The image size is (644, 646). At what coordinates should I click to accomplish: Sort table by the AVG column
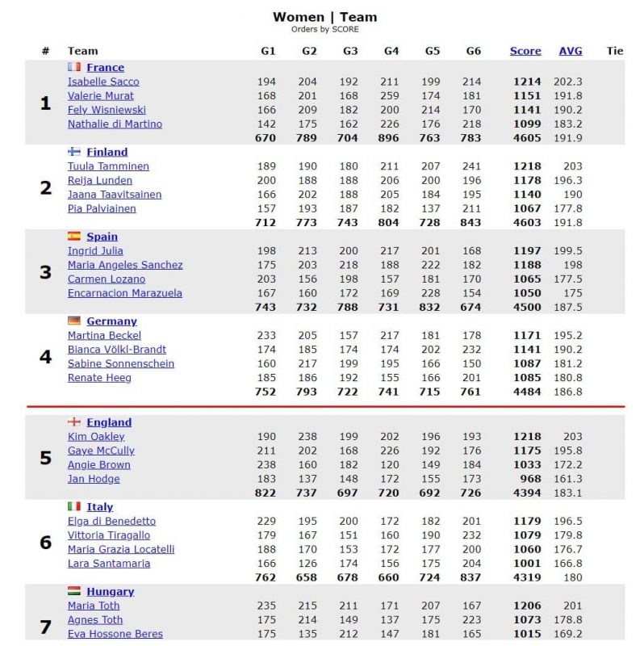click(x=571, y=51)
